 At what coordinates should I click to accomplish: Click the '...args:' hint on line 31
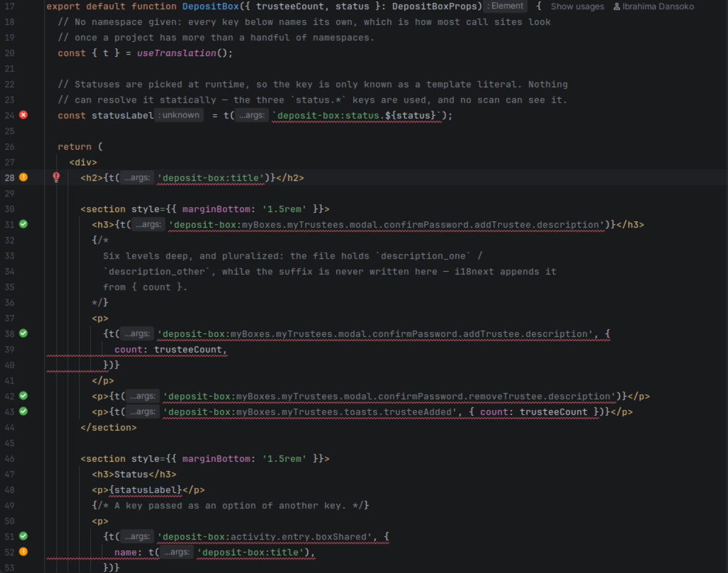pyautogui.click(x=148, y=225)
